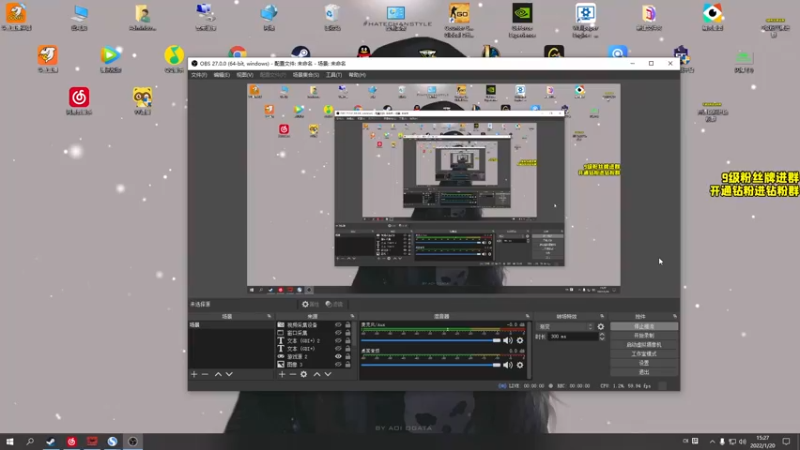Open the Recycle Bin desktop icon
The image size is (800, 450).
point(332,17)
